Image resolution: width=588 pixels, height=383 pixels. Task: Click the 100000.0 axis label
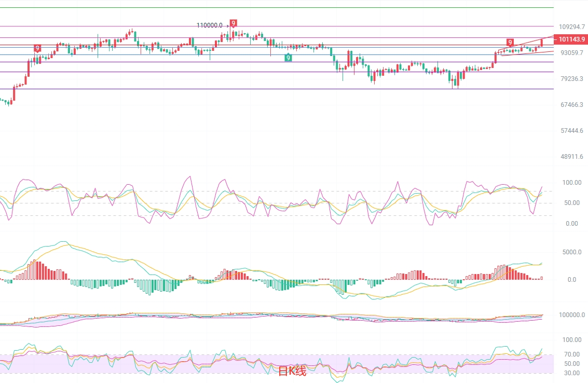(571, 314)
